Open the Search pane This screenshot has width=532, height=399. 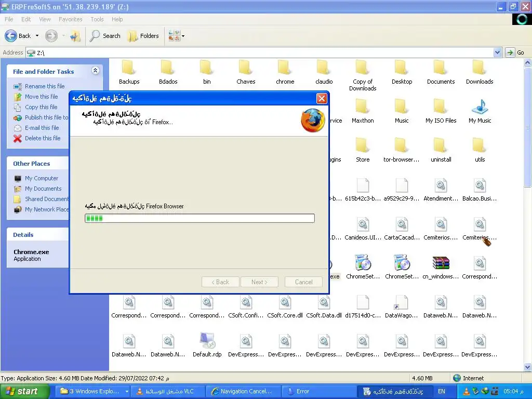pos(105,36)
